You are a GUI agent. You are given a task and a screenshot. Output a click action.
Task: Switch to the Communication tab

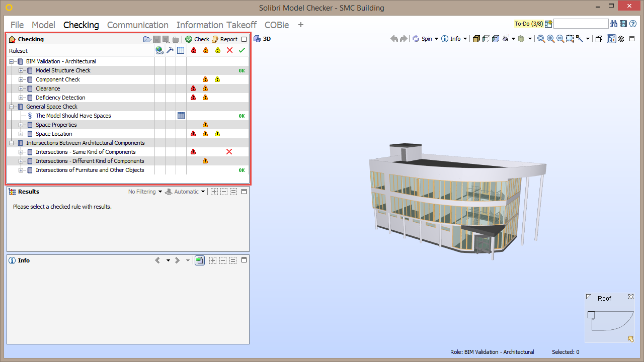click(x=137, y=25)
